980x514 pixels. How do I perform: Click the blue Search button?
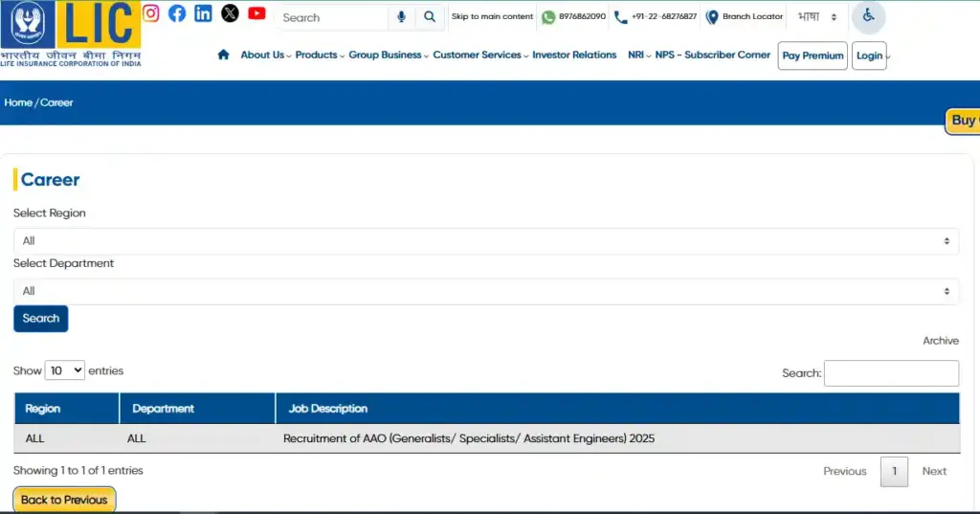click(x=40, y=319)
